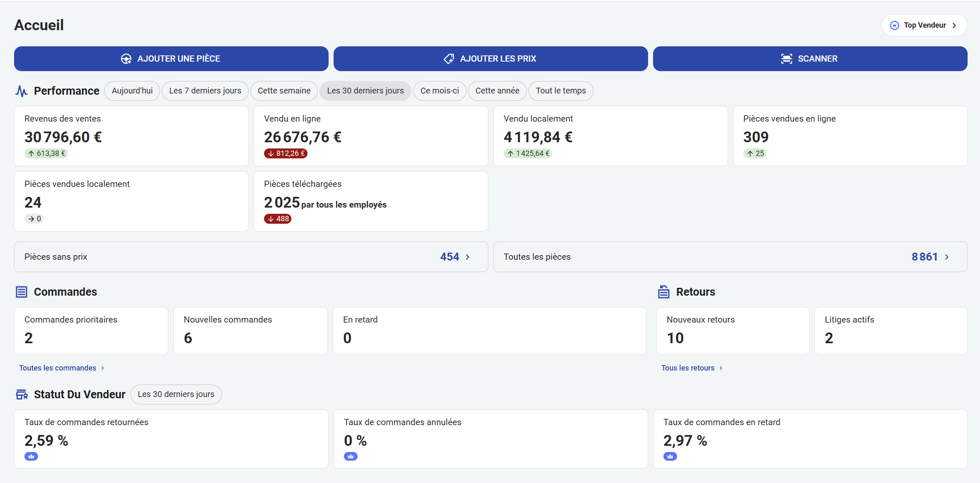Click the Revenus des ventes 613,38 € badge
The image size is (980, 483).
pos(46,153)
